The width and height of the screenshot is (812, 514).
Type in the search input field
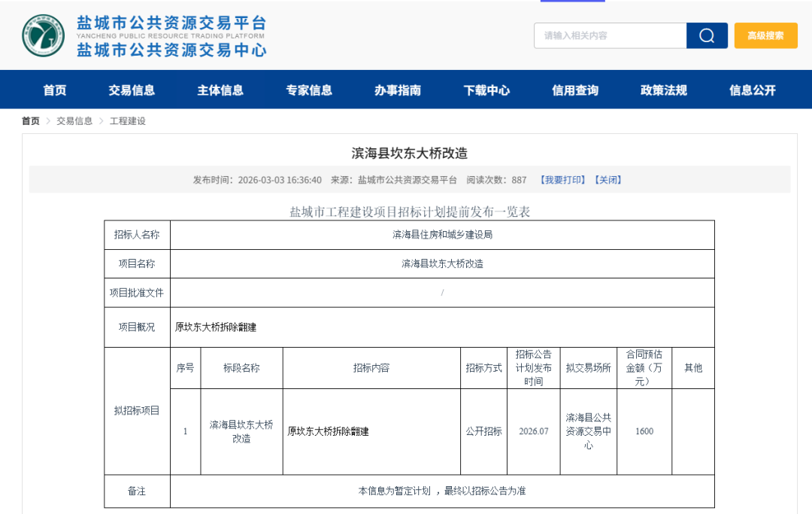pos(610,35)
